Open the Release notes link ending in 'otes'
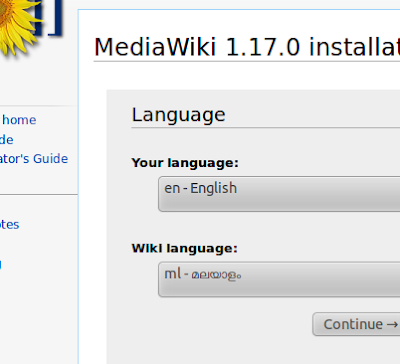The height and width of the screenshot is (364, 400). (x=9, y=224)
